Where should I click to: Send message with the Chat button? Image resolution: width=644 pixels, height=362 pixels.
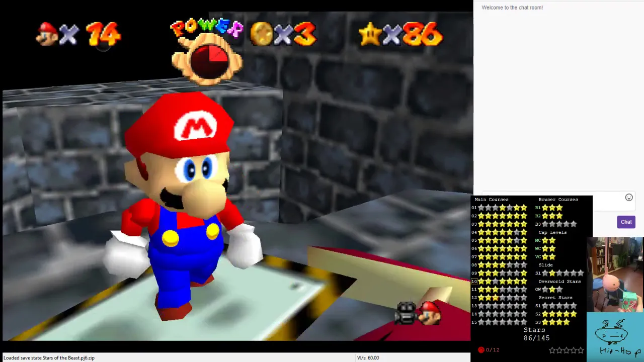(x=626, y=222)
